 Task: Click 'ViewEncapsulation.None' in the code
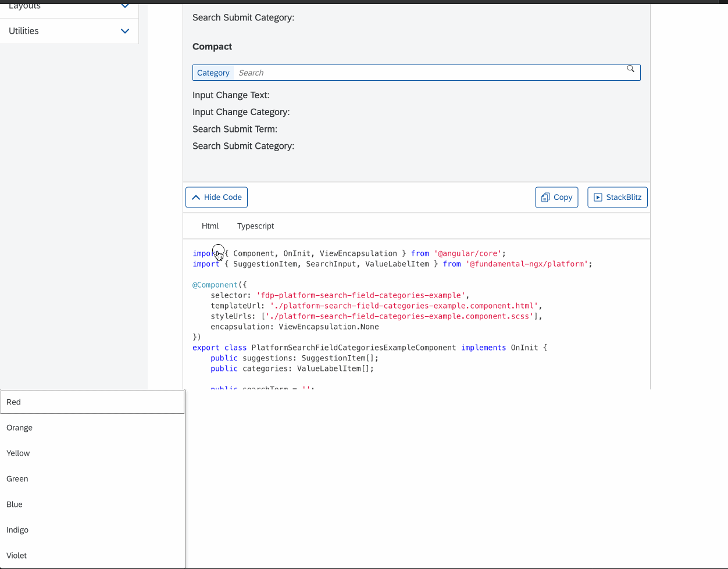329,327
